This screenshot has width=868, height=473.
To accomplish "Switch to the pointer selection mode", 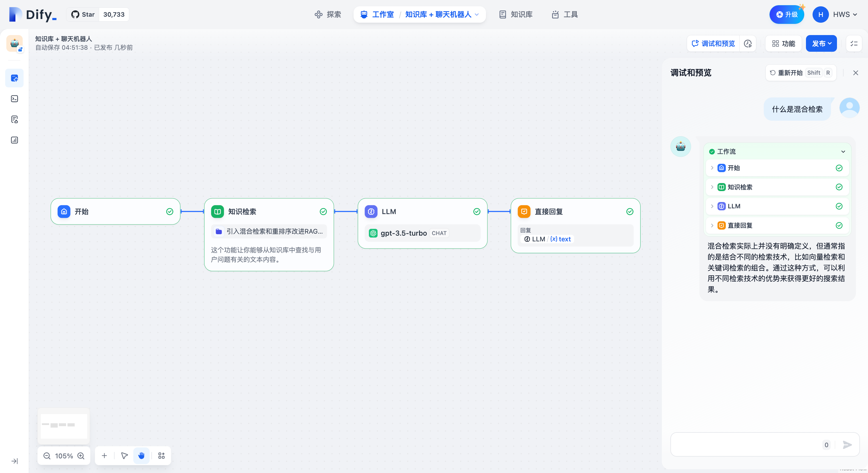I will 124,456.
